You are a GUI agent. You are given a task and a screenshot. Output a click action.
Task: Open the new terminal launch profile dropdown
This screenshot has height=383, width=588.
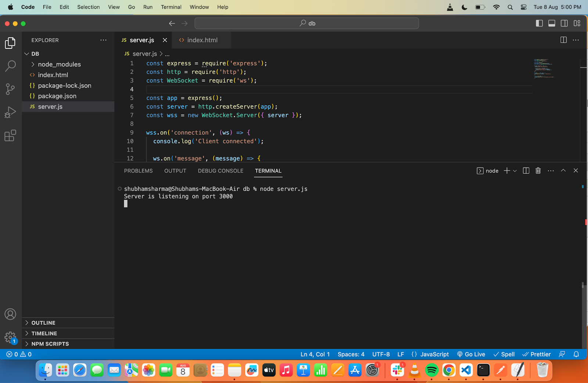pyautogui.click(x=515, y=171)
